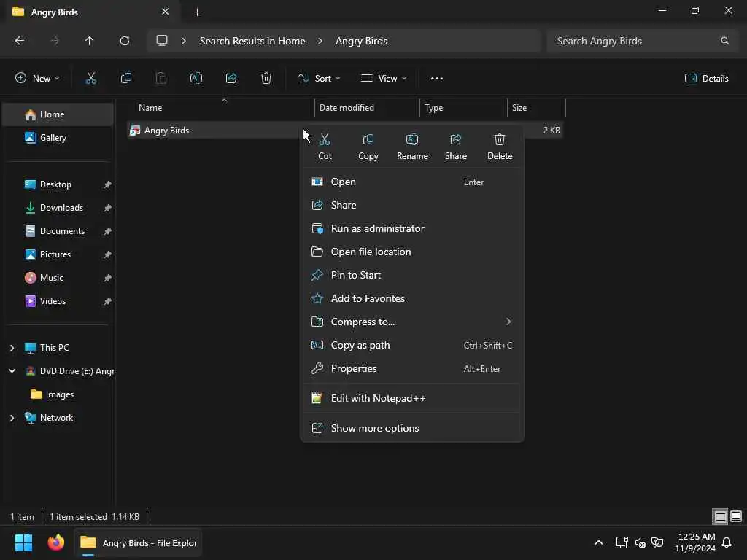Close the Angry Birds tab
The image size is (747, 560).
click(166, 12)
